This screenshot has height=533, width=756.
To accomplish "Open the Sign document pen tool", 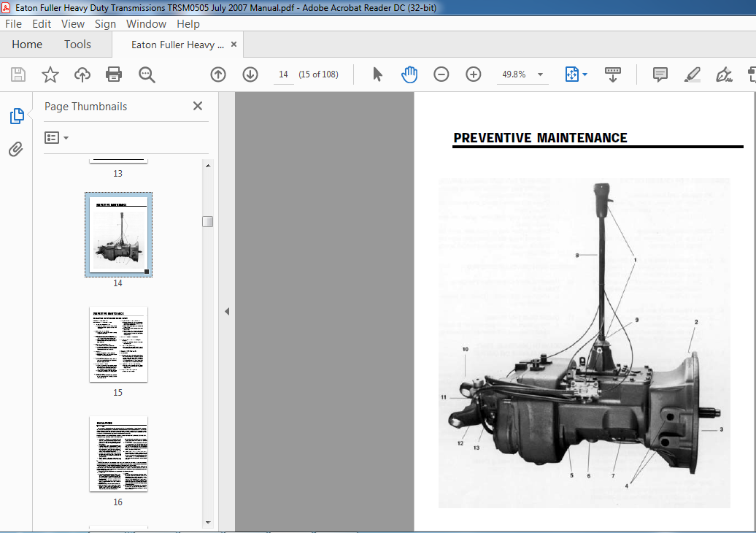I will [x=724, y=74].
